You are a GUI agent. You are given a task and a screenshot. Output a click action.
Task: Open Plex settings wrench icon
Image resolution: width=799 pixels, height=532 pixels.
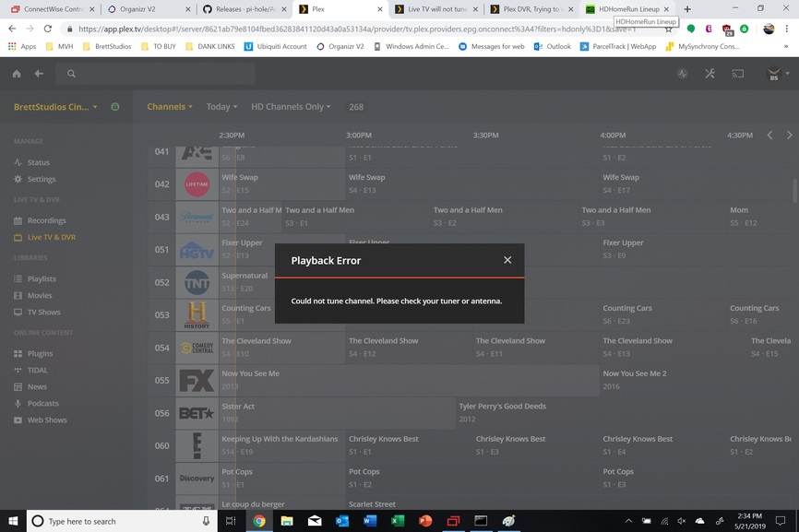tap(710, 74)
